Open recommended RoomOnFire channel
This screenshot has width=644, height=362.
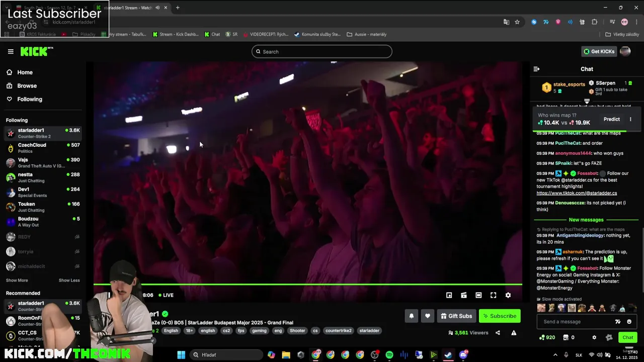click(43, 321)
